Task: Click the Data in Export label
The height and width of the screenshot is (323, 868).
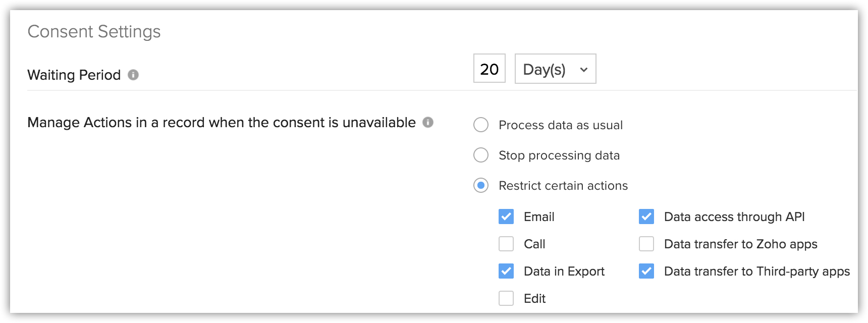Action: [x=564, y=272]
